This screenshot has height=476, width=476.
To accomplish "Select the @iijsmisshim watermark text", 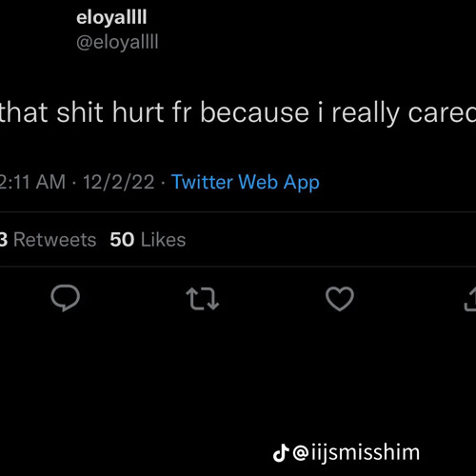I will tap(356, 453).
